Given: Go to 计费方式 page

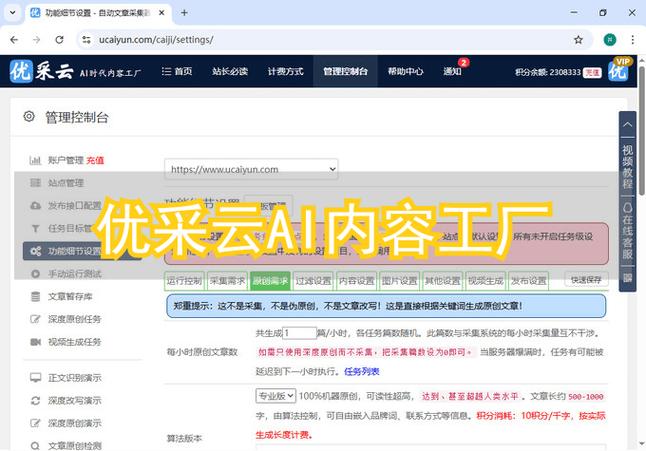Looking at the screenshot, I should coord(286,71).
